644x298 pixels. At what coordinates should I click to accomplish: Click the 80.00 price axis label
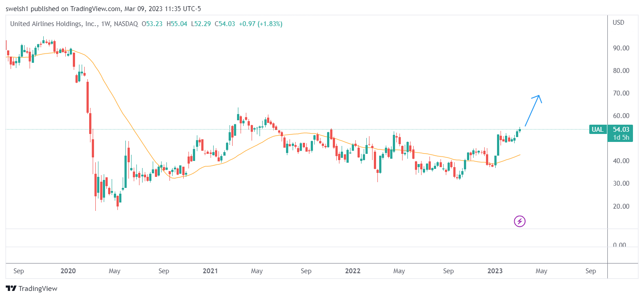621,71
